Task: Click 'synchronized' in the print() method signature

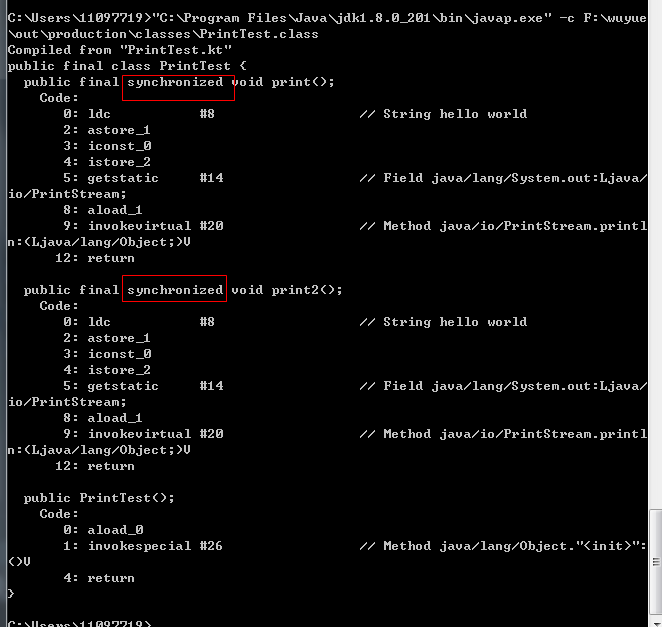Action: pos(175,82)
